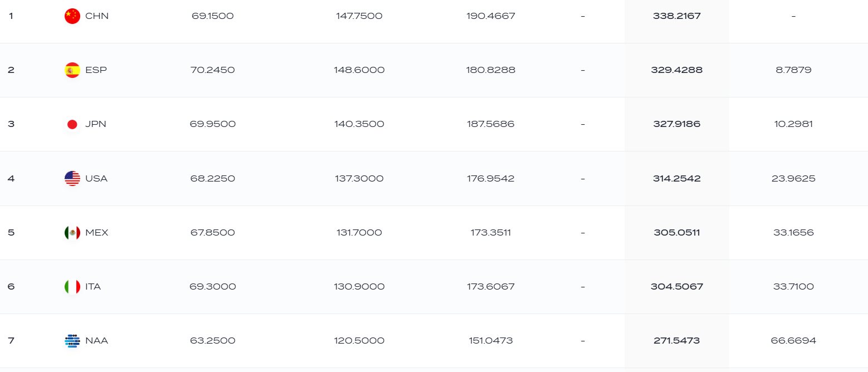Select the rank 6 row number
Screen dimensions: 868x372
tap(11, 287)
